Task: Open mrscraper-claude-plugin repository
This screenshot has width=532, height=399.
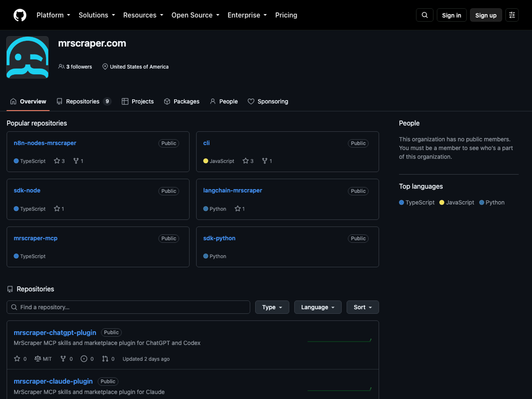Action: (53, 381)
